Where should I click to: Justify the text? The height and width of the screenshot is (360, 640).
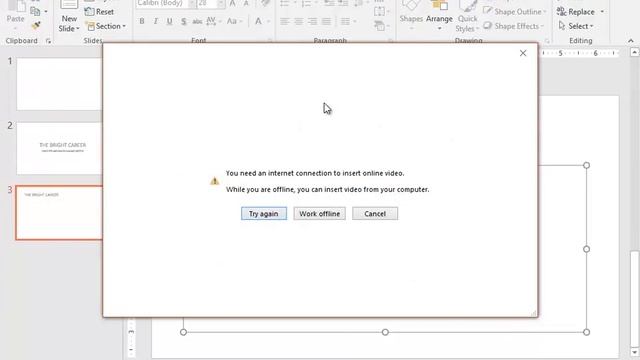coord(326,21)
